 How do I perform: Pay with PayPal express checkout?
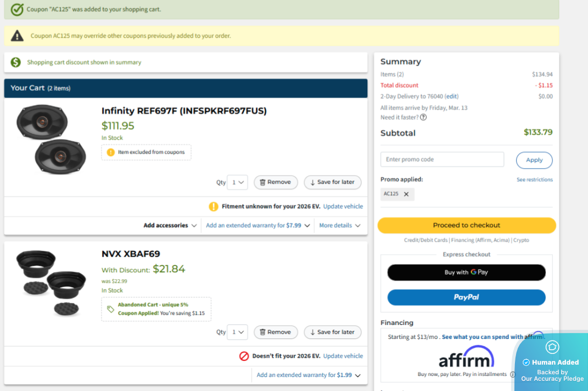pos(466,297)
